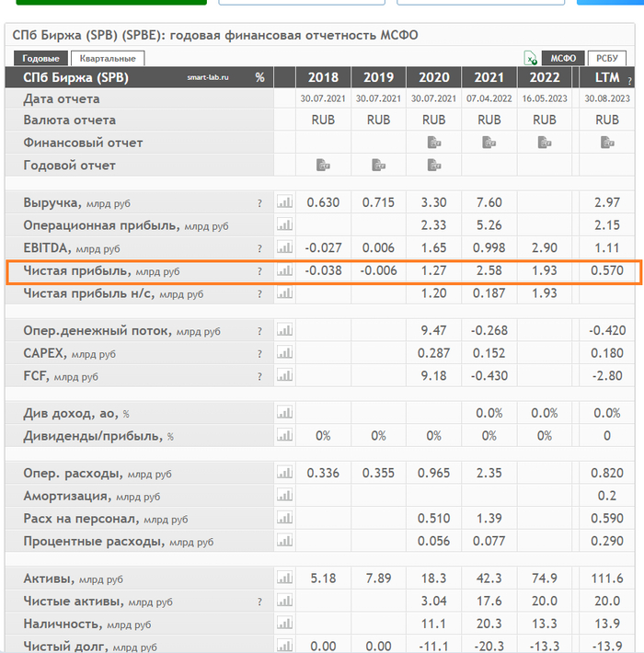Open chart icon for Амортизация row
This screenshot has height=653, width=644.
tap(285, 496)
